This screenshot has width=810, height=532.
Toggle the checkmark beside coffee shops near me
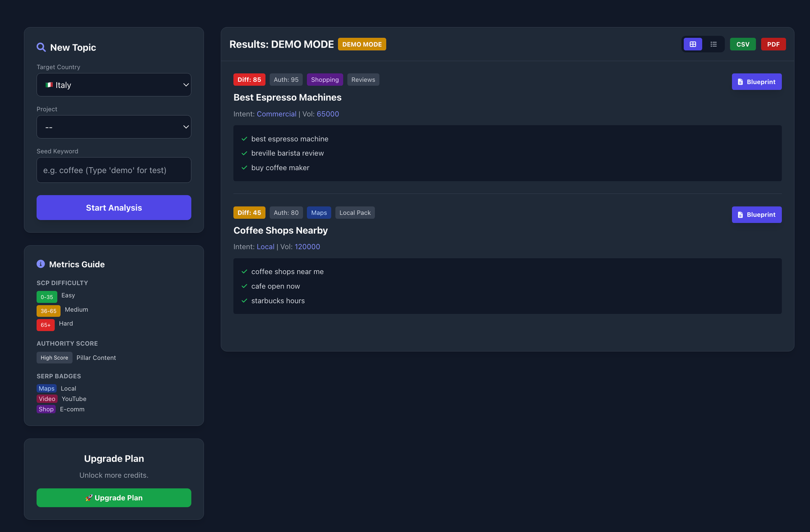(244, 271)
